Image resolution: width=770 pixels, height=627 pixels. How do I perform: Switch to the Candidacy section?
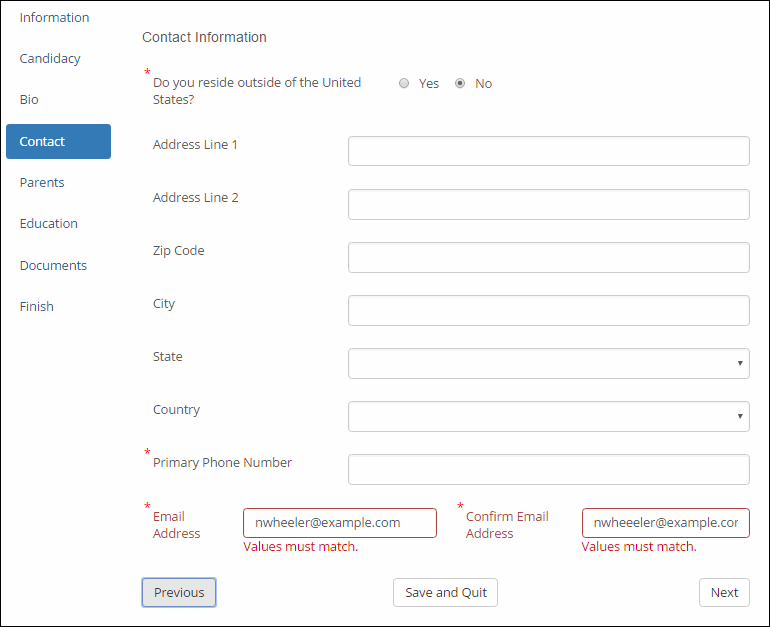point(50,59)
